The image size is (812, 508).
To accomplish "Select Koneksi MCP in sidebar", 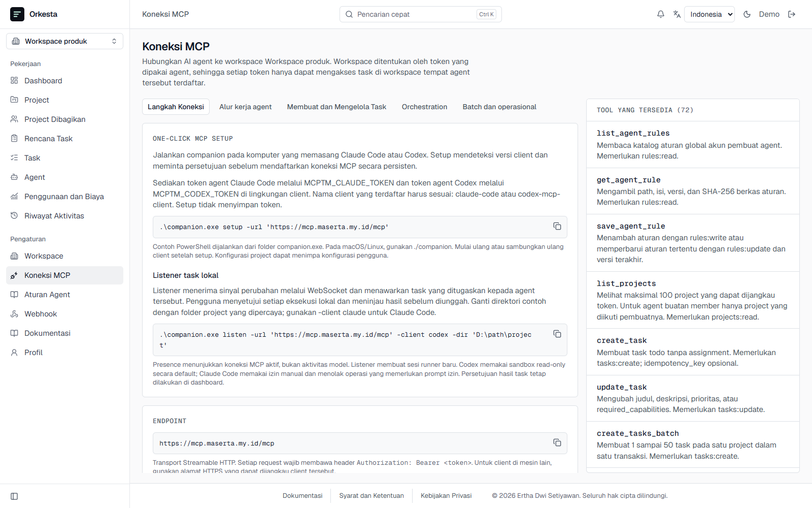I will (x=64, y=275).
